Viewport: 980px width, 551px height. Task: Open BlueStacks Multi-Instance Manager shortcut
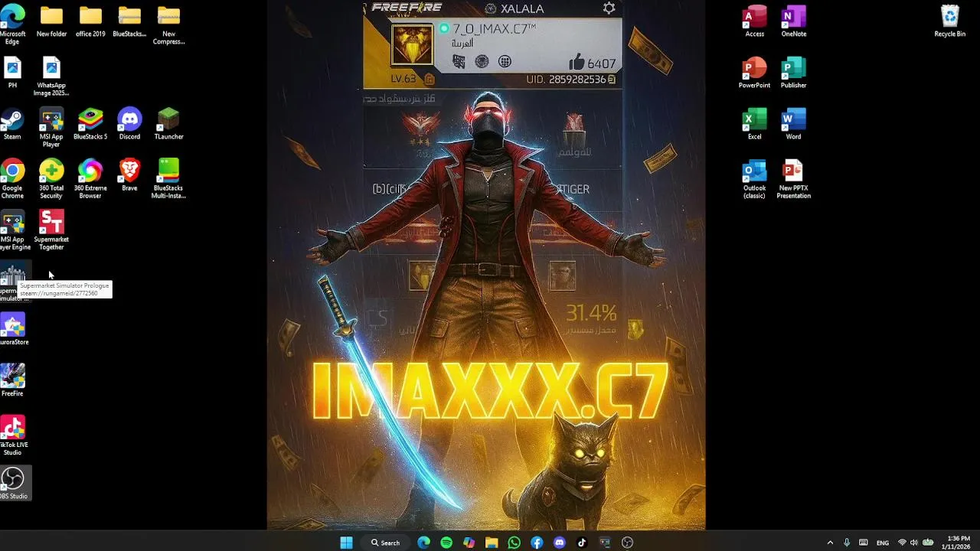[168, 178]
